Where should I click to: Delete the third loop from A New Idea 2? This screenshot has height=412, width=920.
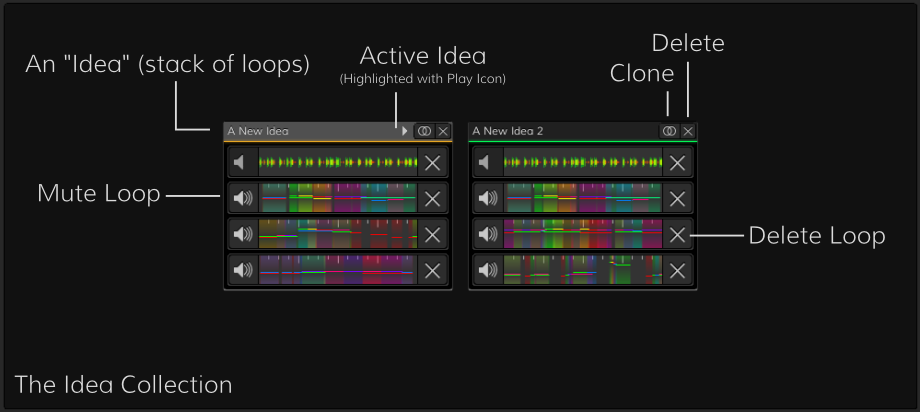pyautogui.click(x=677, y=234)
